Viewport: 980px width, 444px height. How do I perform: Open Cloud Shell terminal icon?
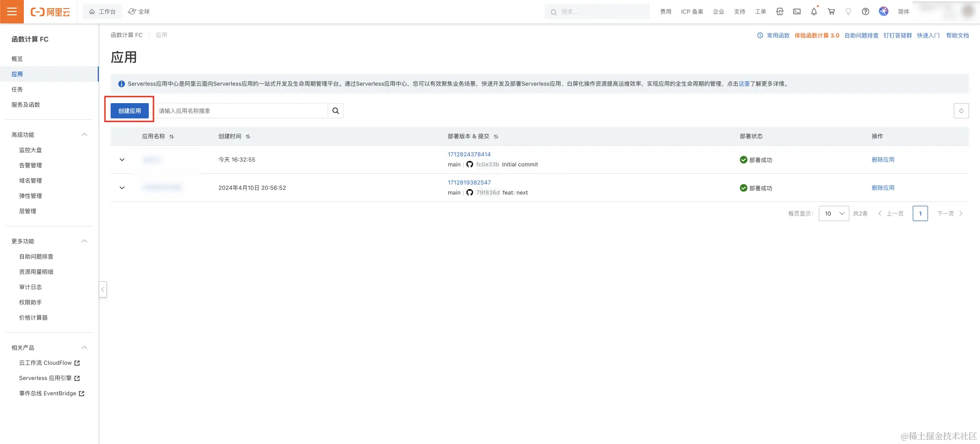tap(796, 11)
